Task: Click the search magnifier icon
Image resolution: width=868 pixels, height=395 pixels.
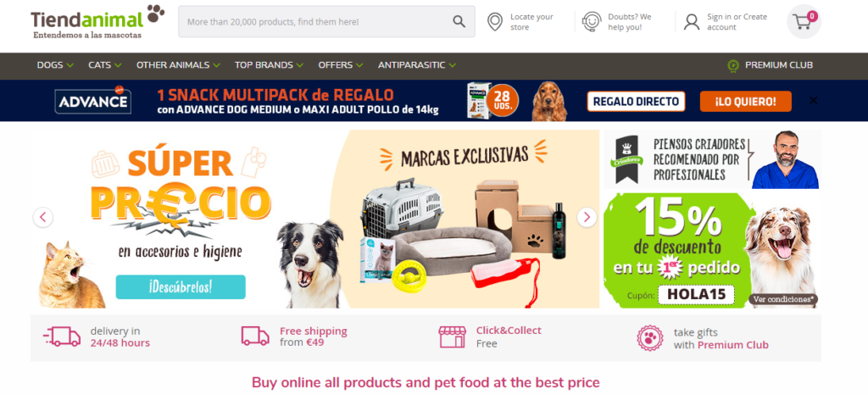Action: click(x=459, y=21)
